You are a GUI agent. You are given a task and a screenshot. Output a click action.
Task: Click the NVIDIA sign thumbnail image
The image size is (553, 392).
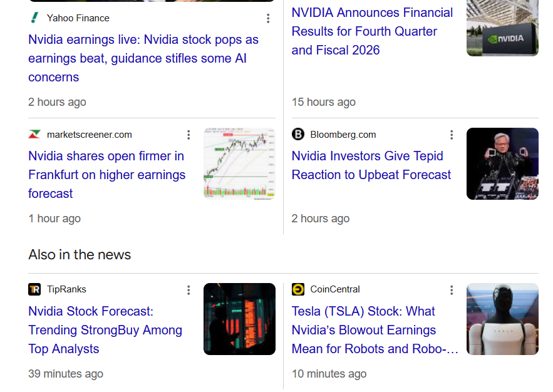(502, 28)
